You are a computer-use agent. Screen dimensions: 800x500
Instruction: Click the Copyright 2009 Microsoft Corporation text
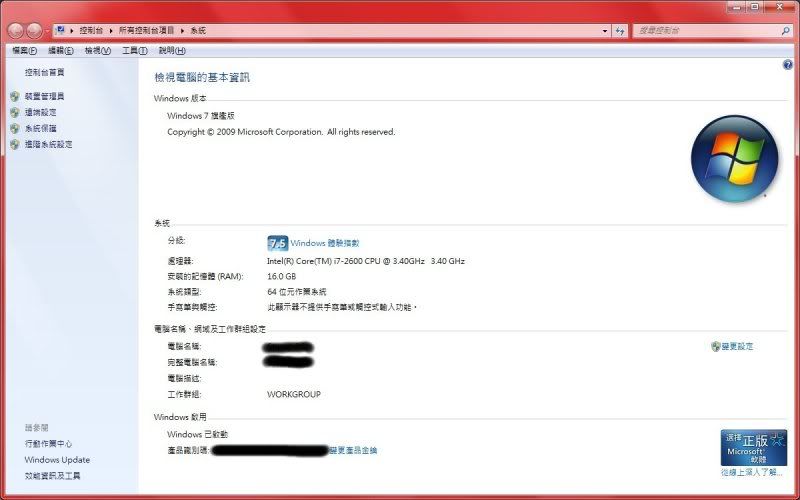pyautogui.click(x=281, y=132)
